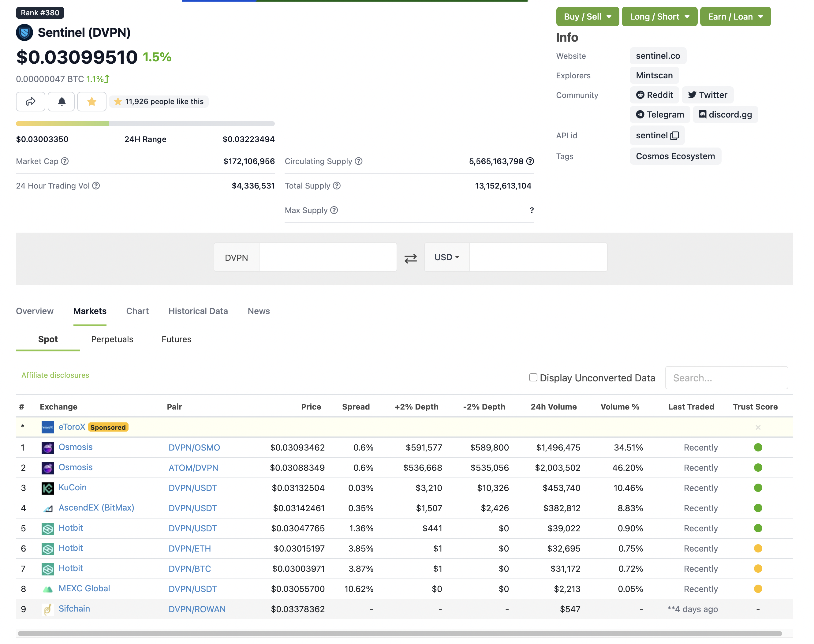Screen dimensions: 814x644
Task: Open the Reddit community link
Action: (x=654, y=95)
